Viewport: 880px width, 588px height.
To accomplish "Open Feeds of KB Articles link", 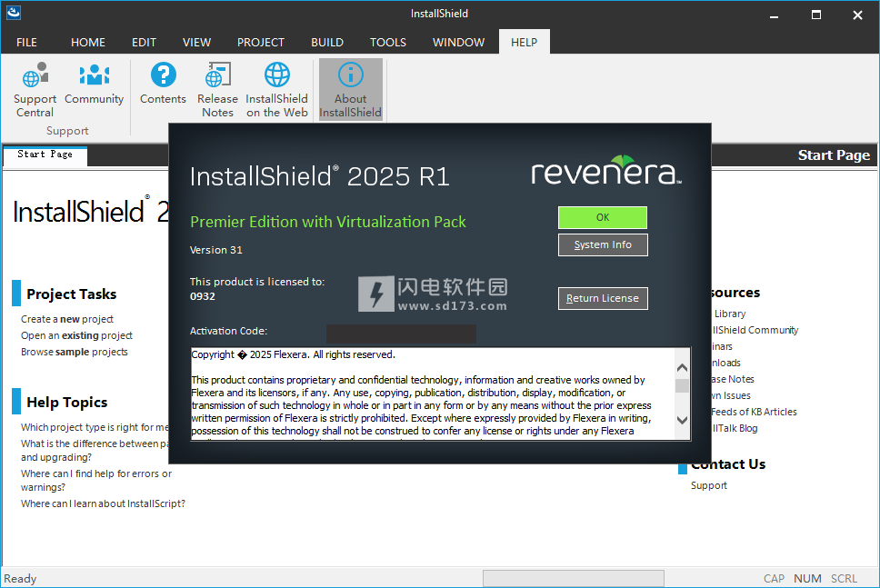I will (754, 412).
